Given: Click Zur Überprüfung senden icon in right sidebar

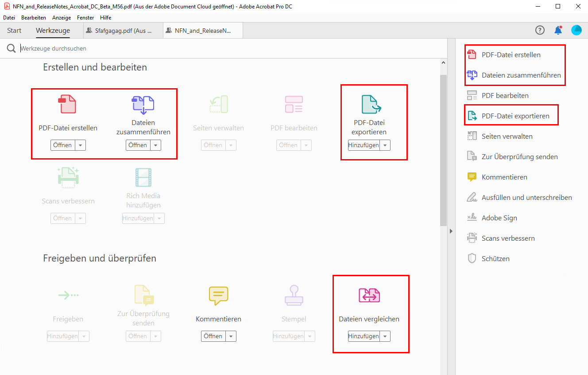Looking at the screenshot, I should tap(472, 156).
